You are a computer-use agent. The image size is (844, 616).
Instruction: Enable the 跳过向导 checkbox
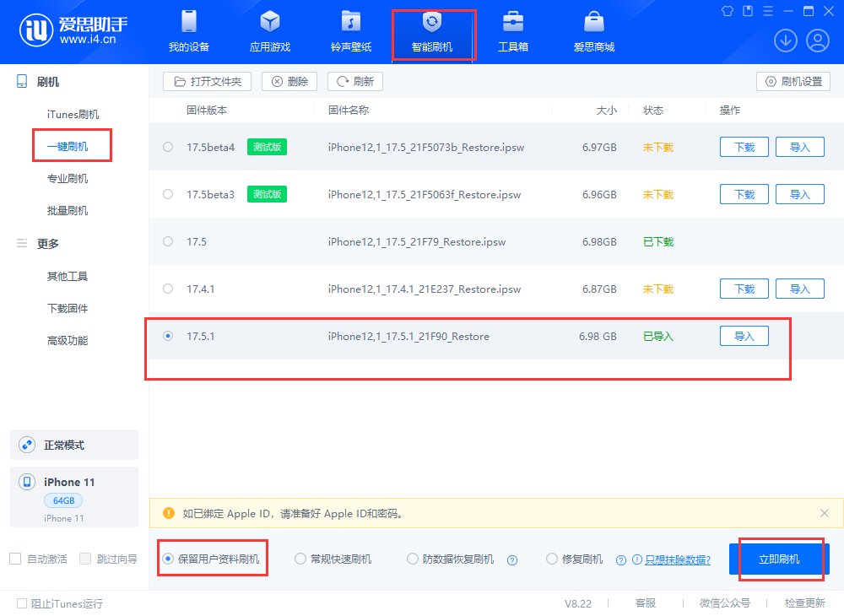pos(84,558)
